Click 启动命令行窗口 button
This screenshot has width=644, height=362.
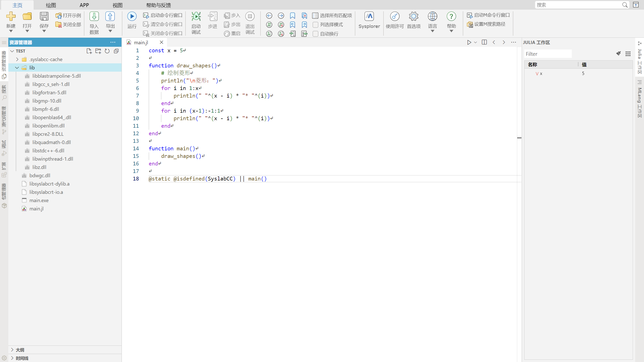[163, 16]
